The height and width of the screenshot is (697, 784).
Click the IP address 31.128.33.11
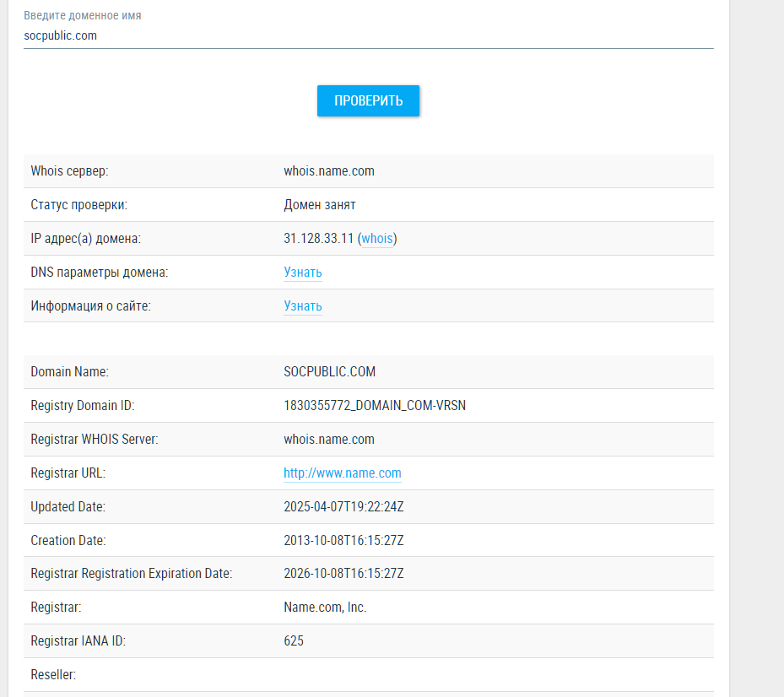pos(319,239)
